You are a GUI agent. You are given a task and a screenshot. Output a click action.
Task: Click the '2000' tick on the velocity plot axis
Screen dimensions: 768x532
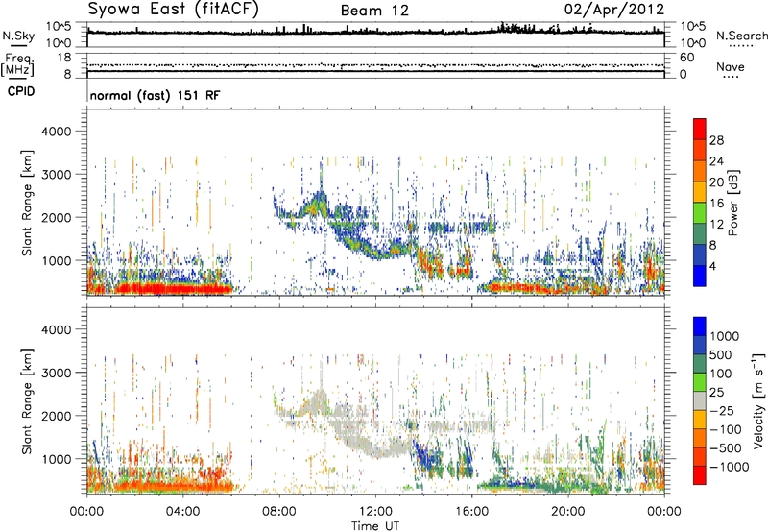pyautogui.click(x=57, y=416)
